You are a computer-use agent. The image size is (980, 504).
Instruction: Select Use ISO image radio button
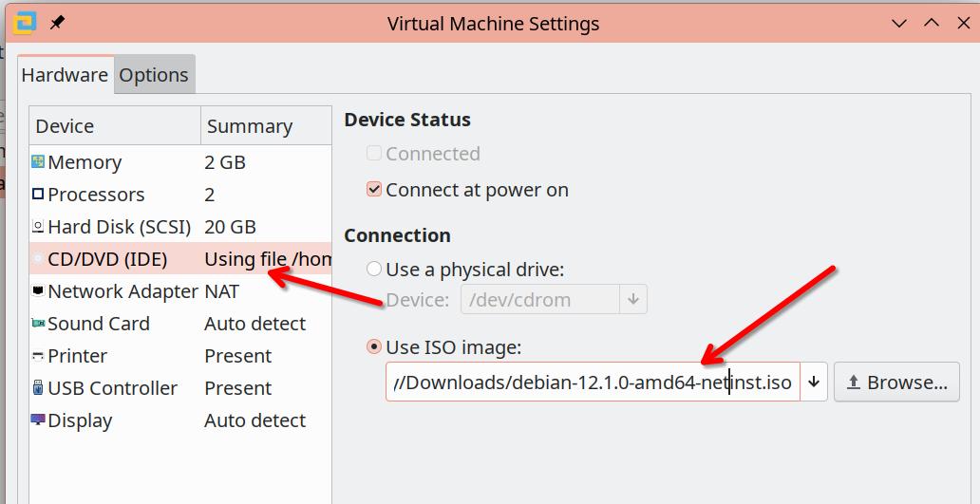coord(374,347)
